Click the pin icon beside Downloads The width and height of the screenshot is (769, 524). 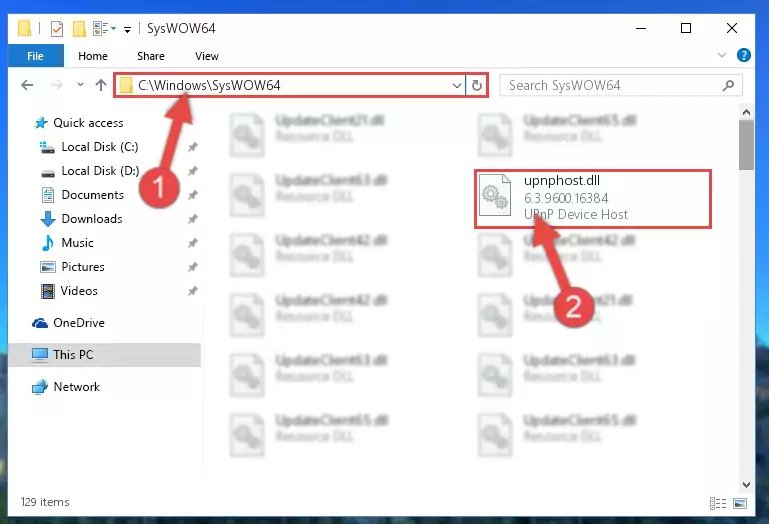tap(193, 219)
